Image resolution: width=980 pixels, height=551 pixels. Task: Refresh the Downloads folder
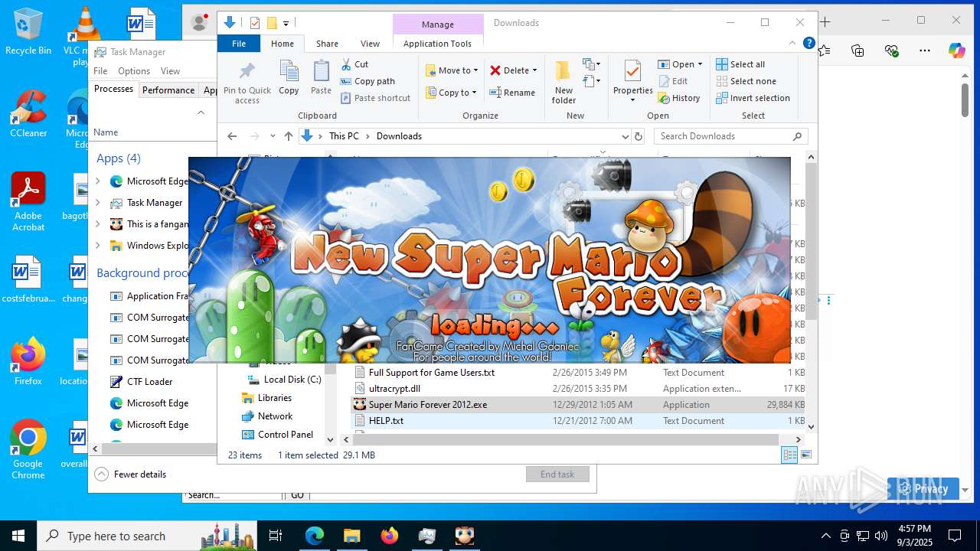click(639, 136)
